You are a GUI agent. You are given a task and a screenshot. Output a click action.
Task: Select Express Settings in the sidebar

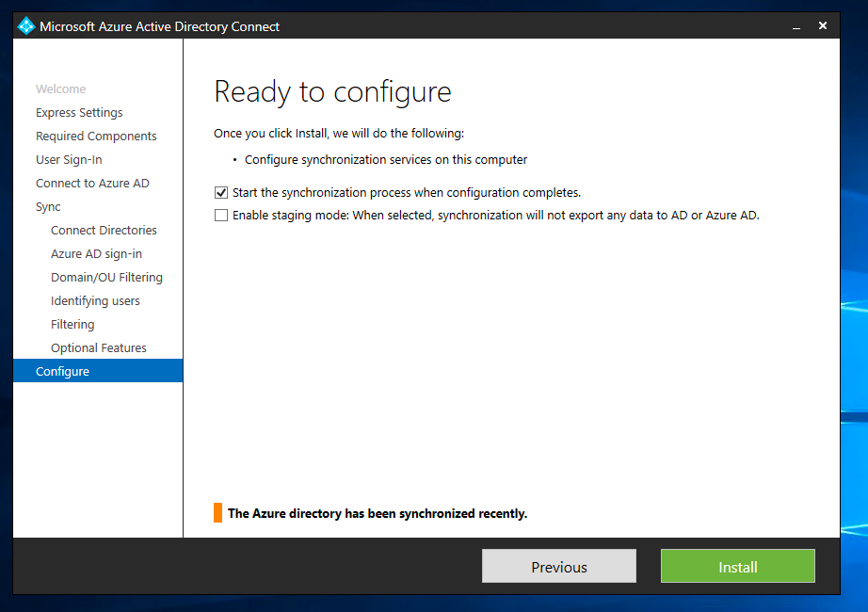(x=79, y=112)
